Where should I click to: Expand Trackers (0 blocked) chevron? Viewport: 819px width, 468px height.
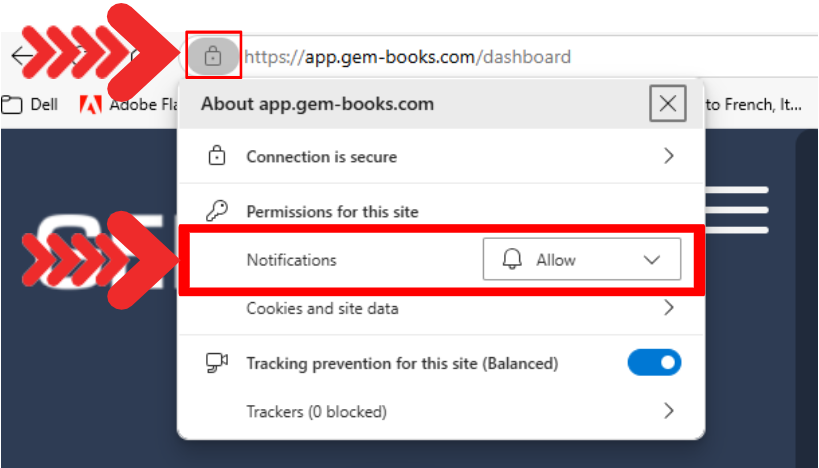(669, 411)
